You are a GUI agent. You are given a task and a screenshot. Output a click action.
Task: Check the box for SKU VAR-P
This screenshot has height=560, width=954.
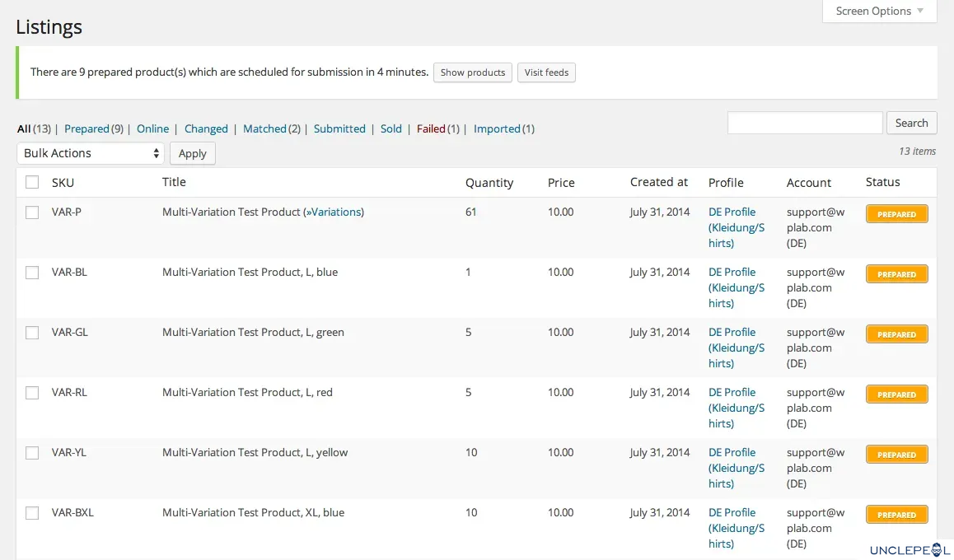[32, 212]
